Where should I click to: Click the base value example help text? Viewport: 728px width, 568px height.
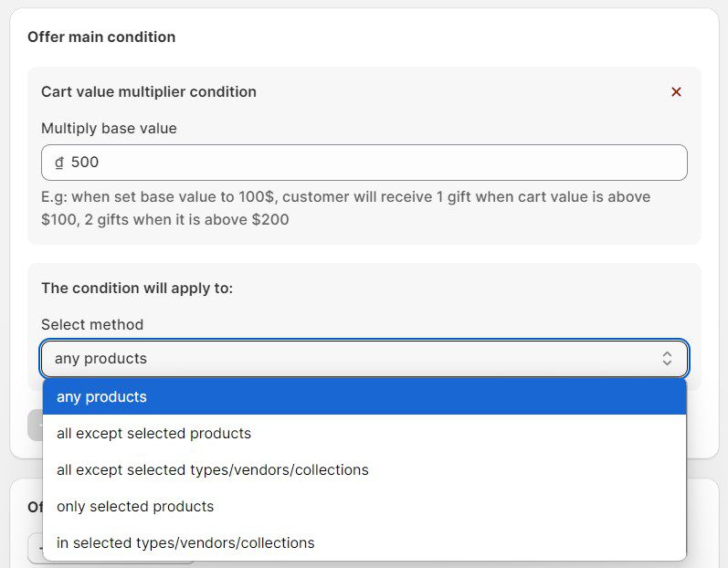[x=345, y=208]
